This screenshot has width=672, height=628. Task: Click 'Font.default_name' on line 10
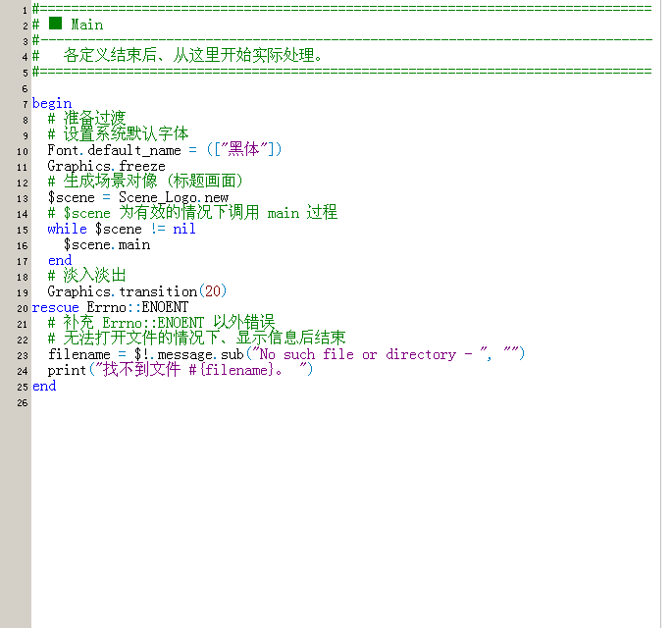click(114, 150)
